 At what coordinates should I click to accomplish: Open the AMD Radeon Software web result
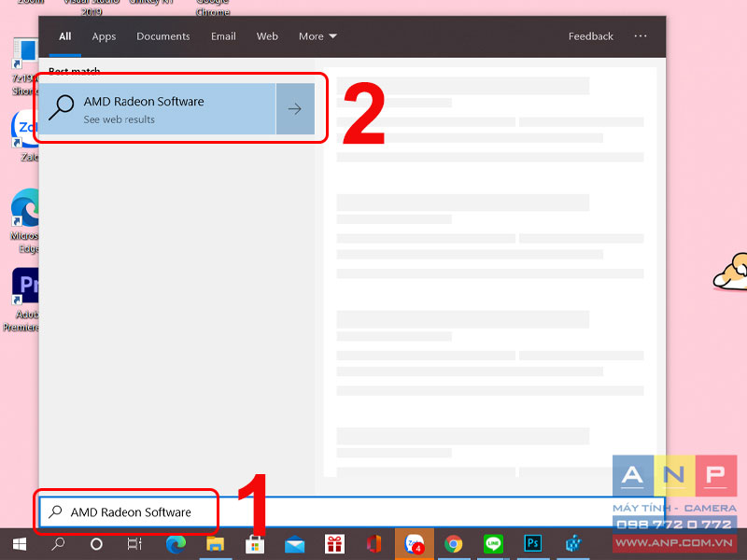point(157,109)
